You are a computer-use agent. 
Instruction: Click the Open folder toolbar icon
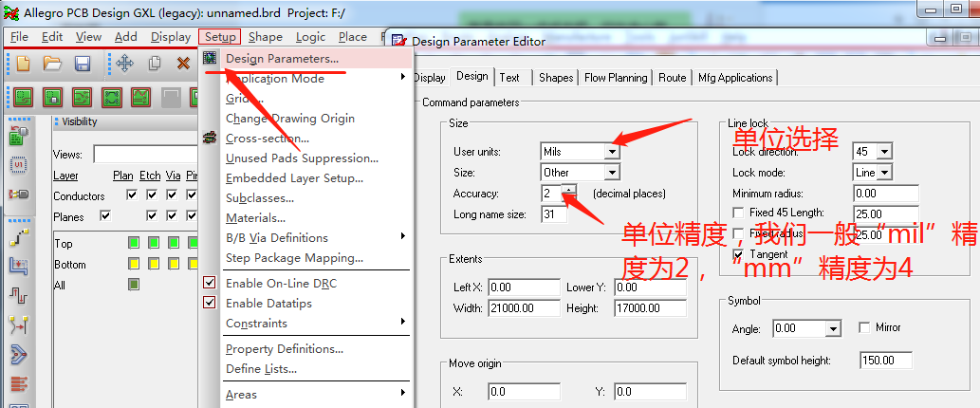(52, 64)
